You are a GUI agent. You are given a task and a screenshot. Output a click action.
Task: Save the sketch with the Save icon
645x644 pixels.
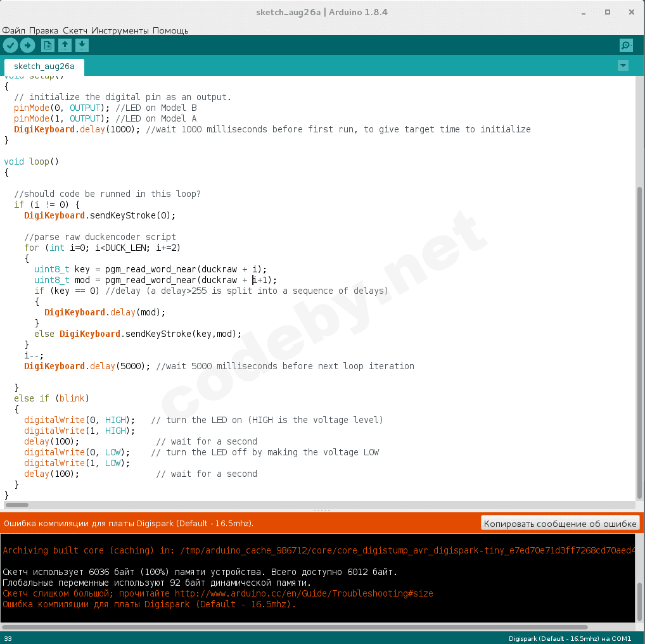point(82,45)
